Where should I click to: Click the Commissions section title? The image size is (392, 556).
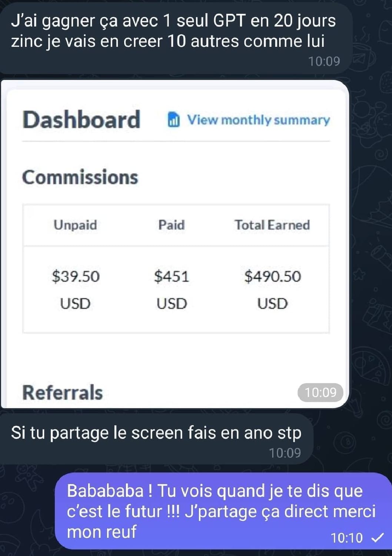(x=80, y=177)
